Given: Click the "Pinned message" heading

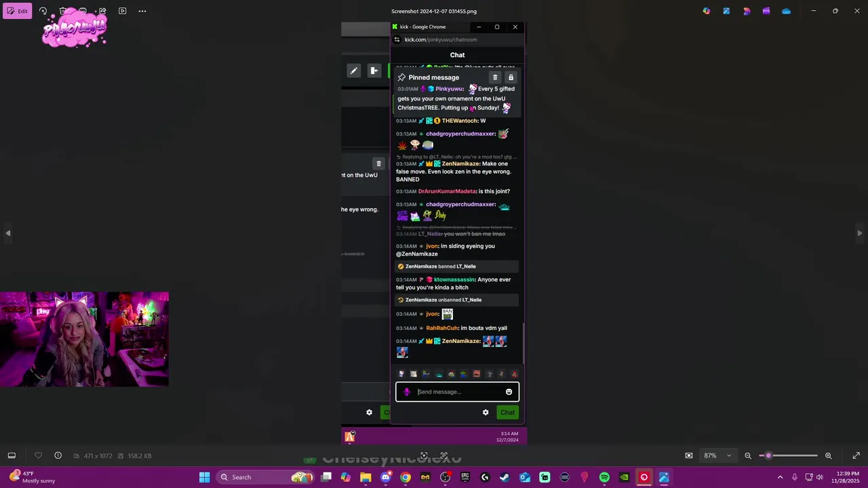Looking at the screenshot, I should click(434, 77).
